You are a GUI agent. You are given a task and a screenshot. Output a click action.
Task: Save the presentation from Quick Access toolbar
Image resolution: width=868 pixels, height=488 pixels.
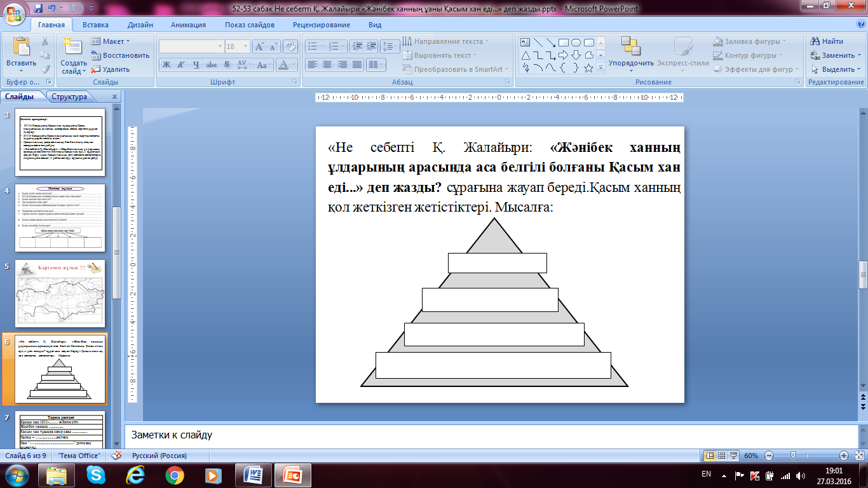click(x=38, y=9)
